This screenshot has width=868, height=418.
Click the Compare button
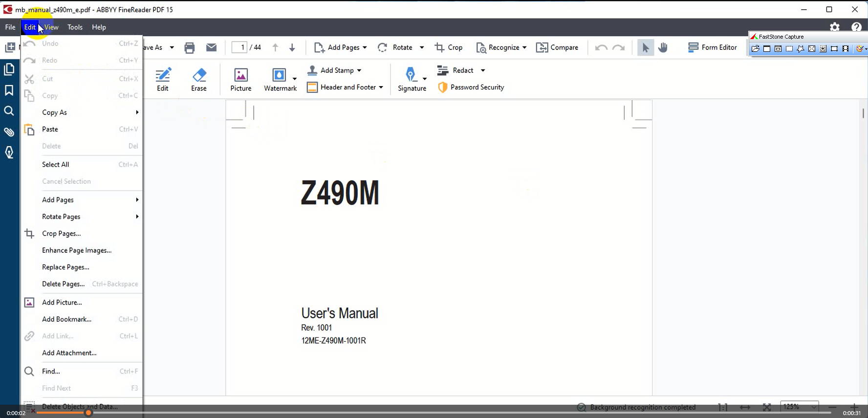(x=557, y=47)
